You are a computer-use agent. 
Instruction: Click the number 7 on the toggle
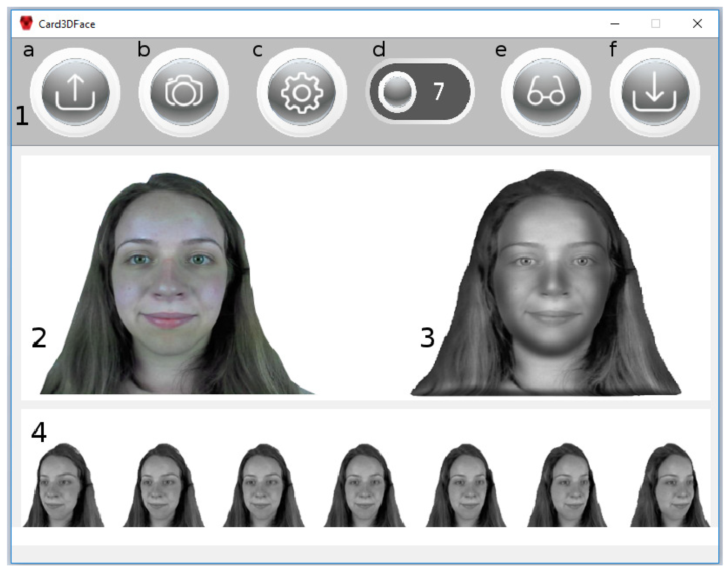[439, 91]
